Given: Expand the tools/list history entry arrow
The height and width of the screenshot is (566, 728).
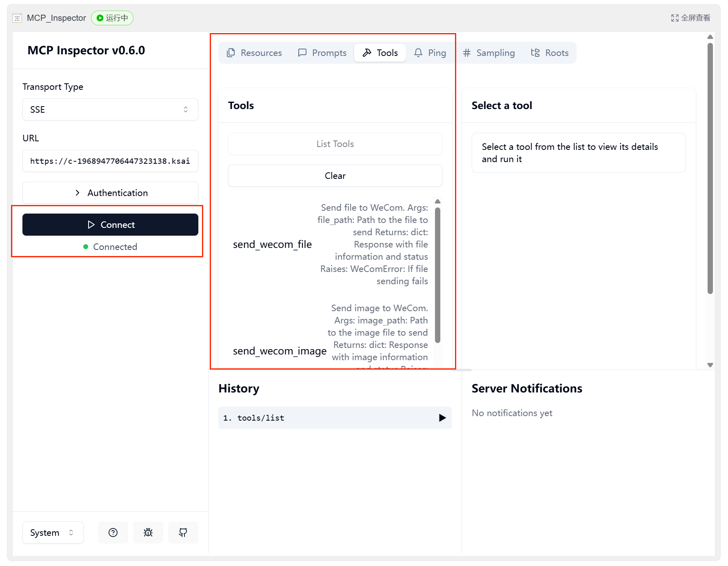Looking at the screenshot, I should tap(442, 418).
